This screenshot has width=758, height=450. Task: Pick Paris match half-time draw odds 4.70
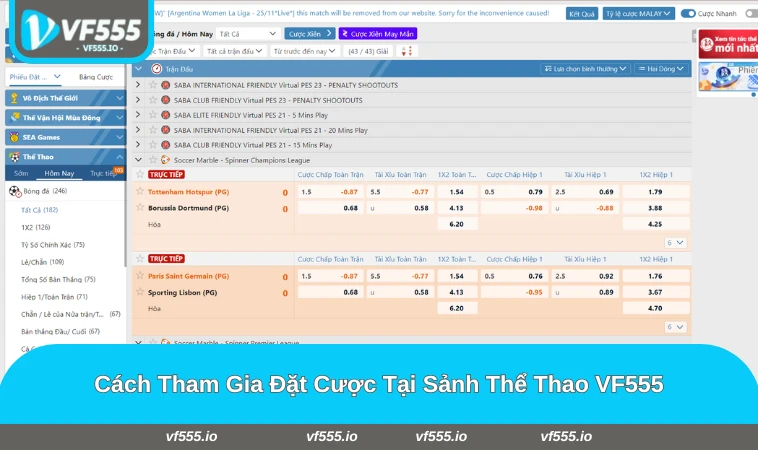coord(656,308)
